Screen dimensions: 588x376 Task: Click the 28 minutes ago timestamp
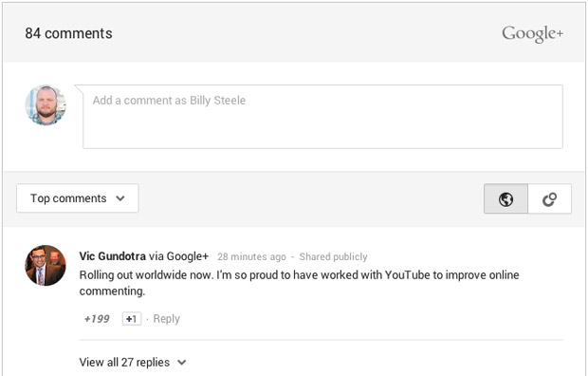[251, 256]
